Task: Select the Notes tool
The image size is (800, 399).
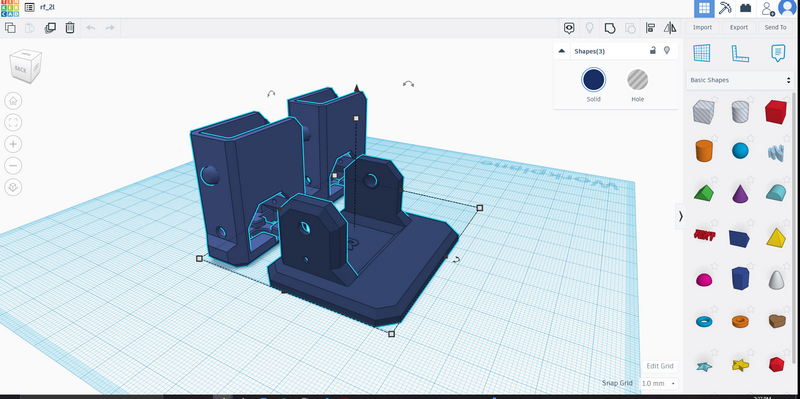Action: pos(778,53)
